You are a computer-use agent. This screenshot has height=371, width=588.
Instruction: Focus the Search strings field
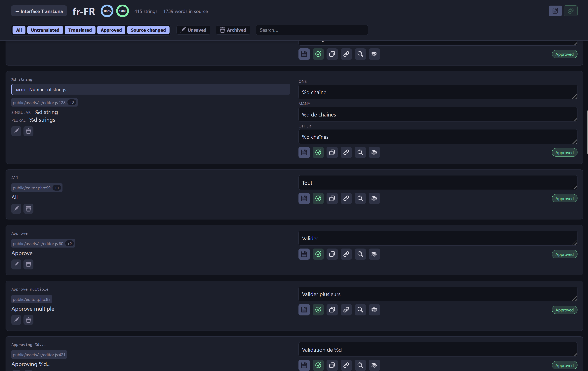point(312,30)
